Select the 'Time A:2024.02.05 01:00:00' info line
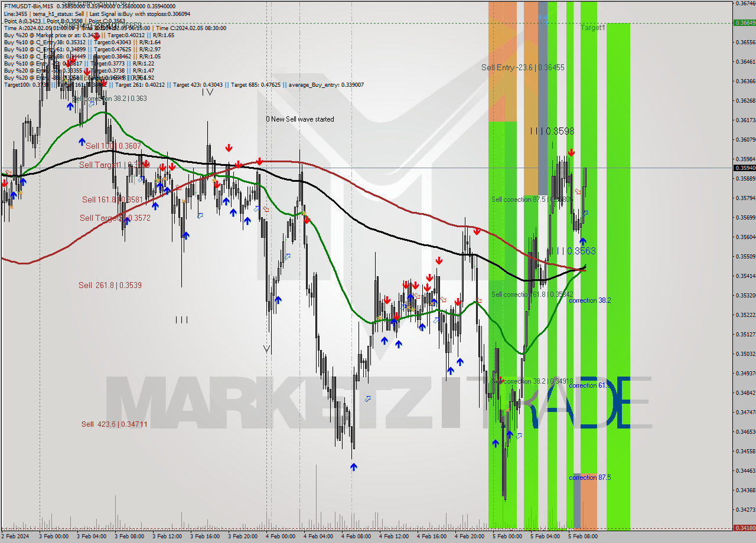This screenshot has height=543, width=756. click(39, 28)
